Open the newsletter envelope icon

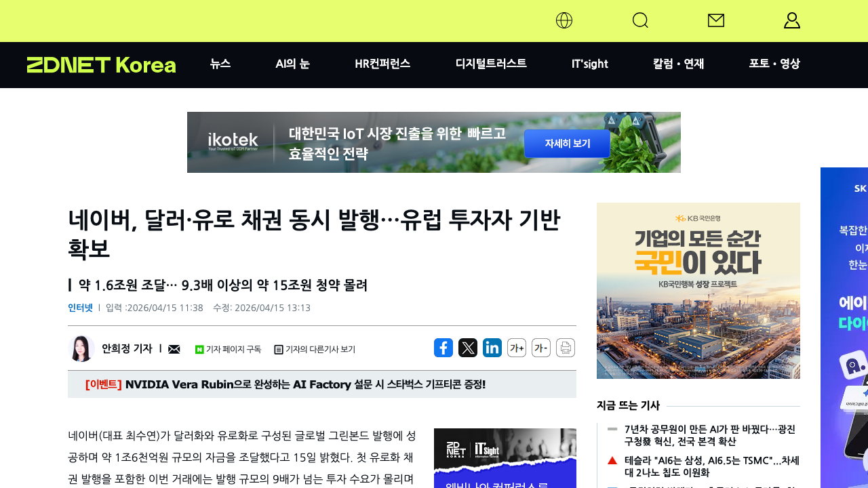[716, 20]
